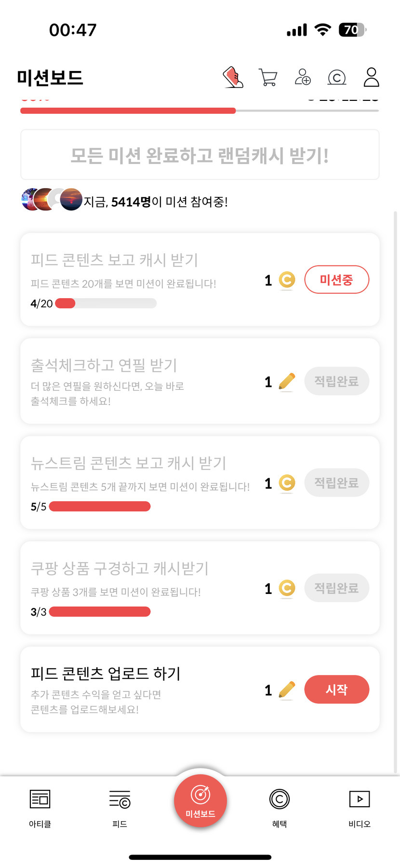Tap the gold coin in 쿠팡 상품 mission
The height and width of the screenshot is (868, 400).
pyautogui.click(x=287, y=588)
